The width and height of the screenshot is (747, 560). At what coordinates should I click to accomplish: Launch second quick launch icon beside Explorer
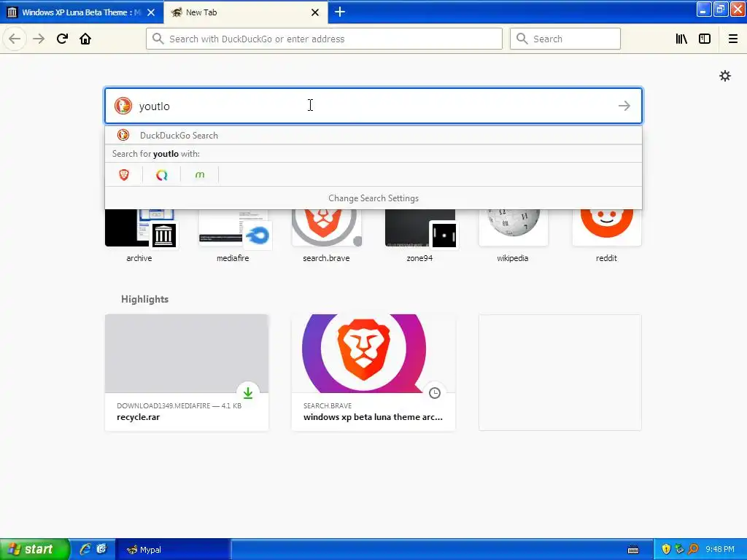pos(101,549)
